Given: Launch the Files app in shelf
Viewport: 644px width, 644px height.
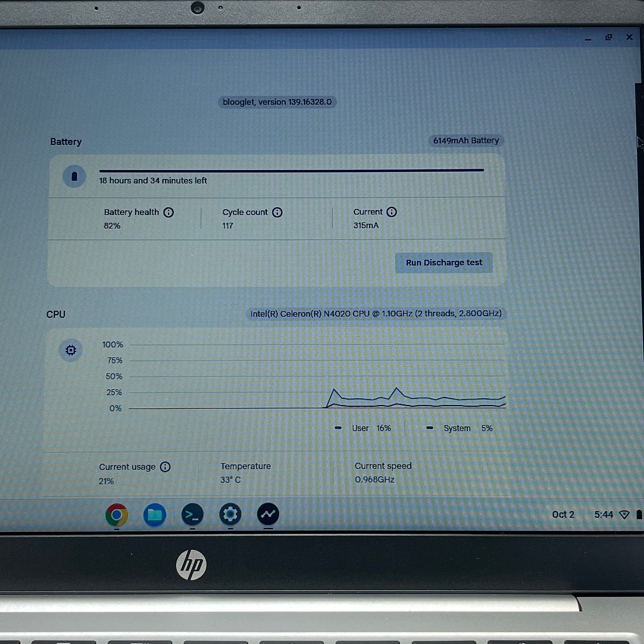Looking at the screenshot, I should coord(155,515).
